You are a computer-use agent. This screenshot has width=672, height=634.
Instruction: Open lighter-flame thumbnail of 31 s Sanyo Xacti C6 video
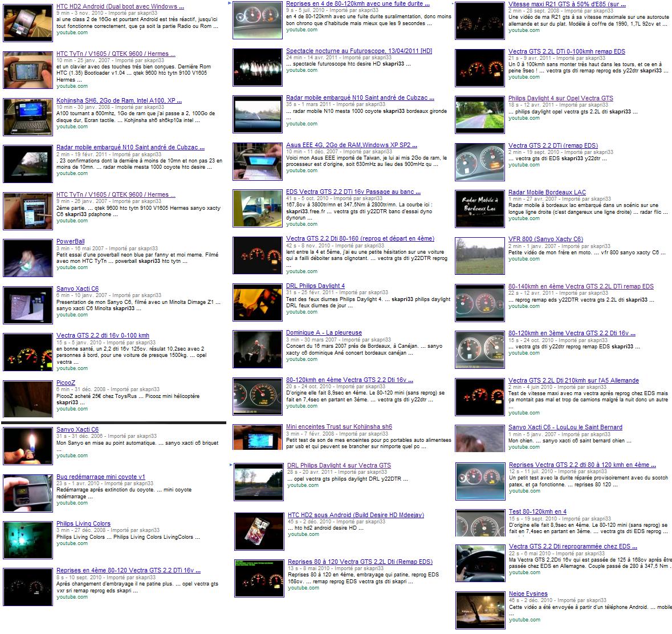pyautogui.click(x=28, y=446)
